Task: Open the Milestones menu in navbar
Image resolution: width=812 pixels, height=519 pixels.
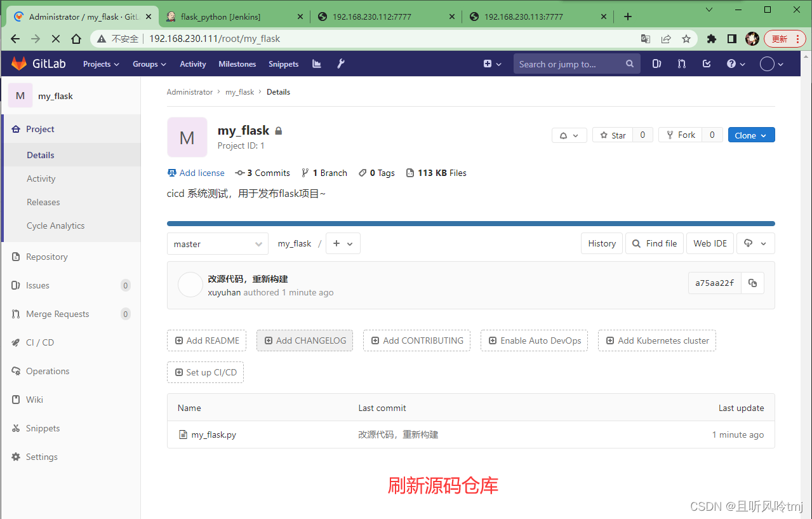Action: pyautogui.click(x=237, y=64)
